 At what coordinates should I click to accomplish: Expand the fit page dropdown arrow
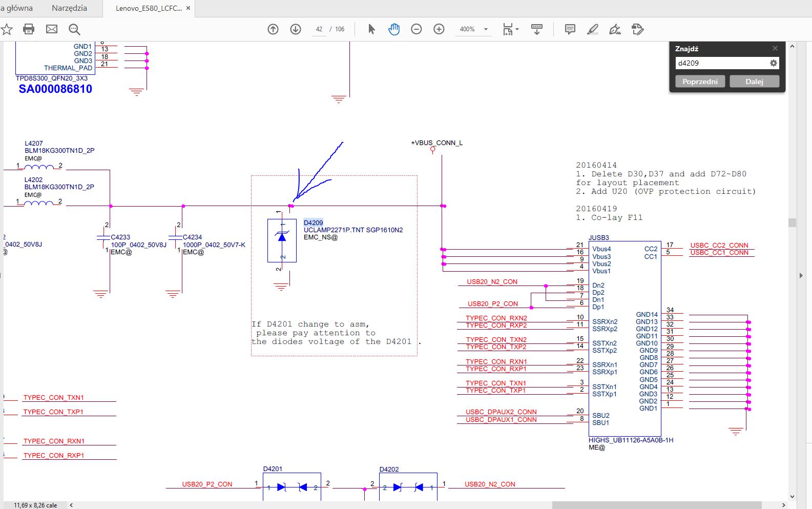point(517,29)
